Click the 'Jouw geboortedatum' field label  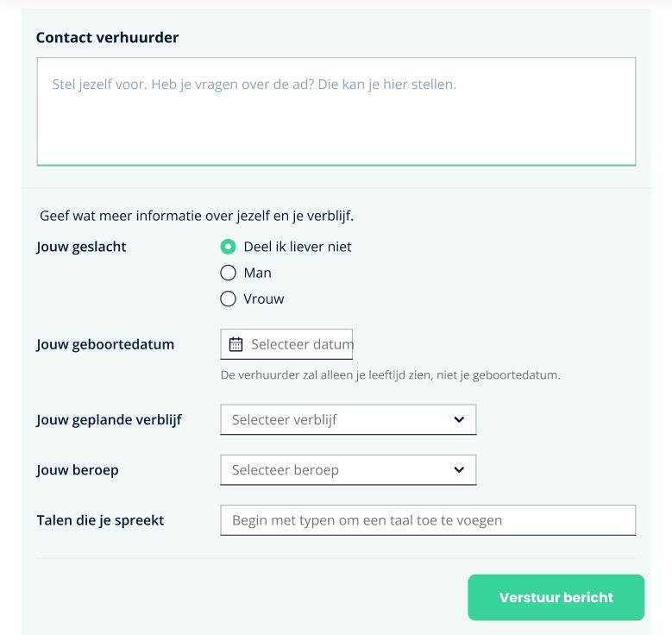[105, 344]
